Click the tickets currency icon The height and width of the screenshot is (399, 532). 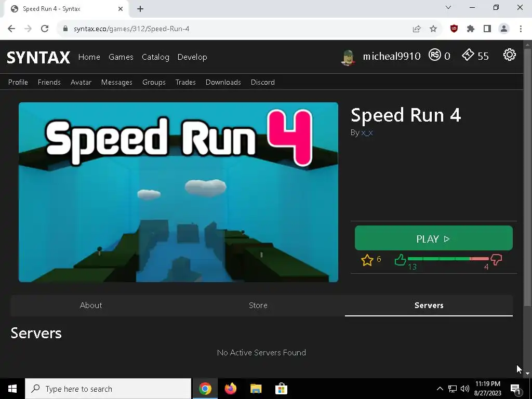(x=468, y=55)
